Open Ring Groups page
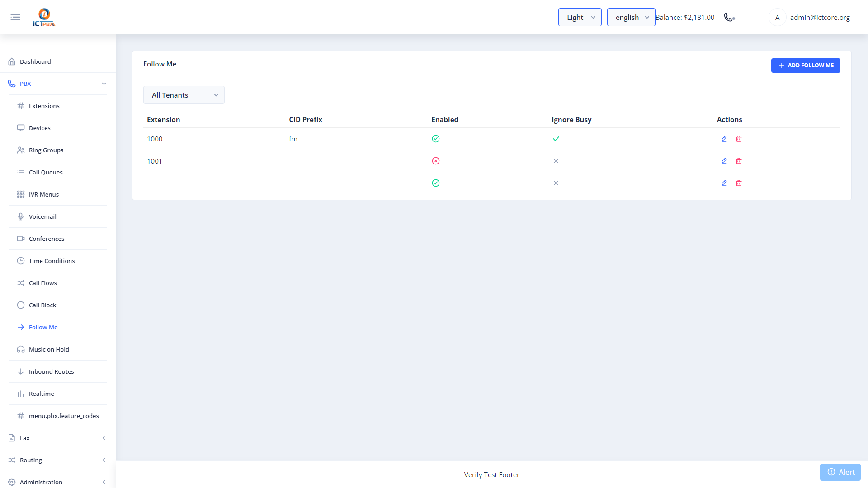The height and width of the screenshot is (488, 868). pyautogui.click(x=58, y=150)
